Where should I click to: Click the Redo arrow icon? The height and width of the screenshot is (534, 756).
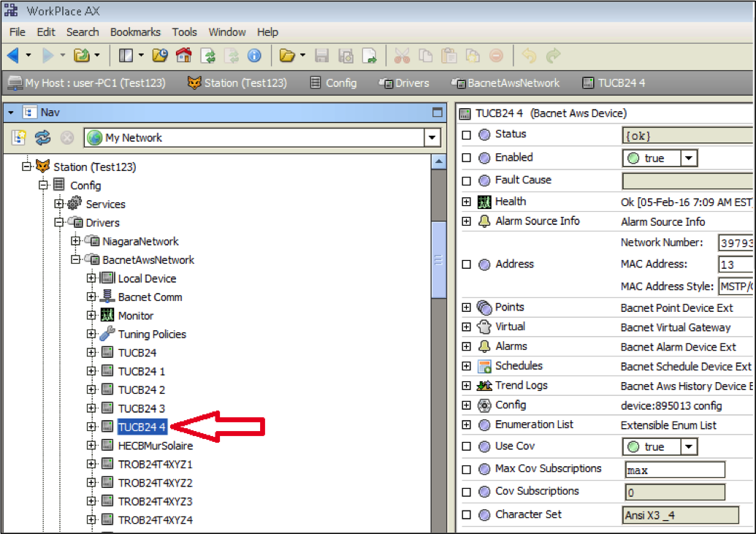[553, 56]
